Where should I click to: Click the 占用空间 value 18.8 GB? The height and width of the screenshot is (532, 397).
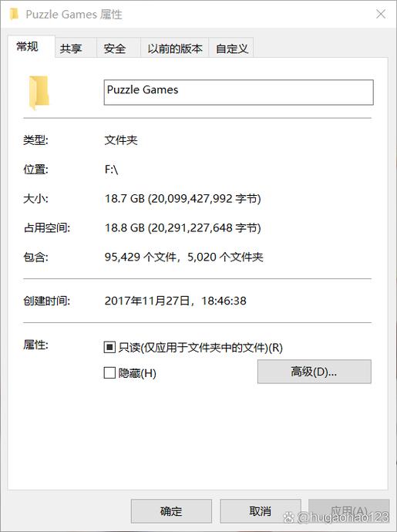click(183, 227)
